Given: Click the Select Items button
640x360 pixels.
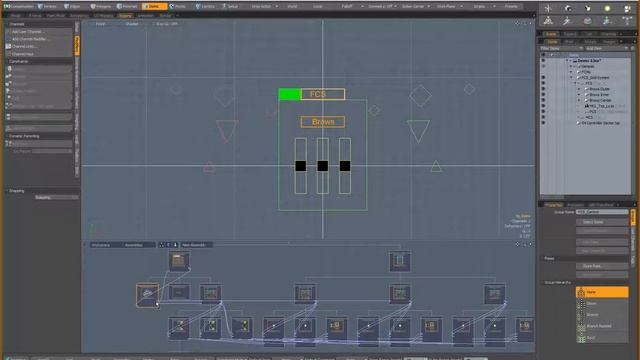Looking at the screenshot, I should [x=602, y=222].
